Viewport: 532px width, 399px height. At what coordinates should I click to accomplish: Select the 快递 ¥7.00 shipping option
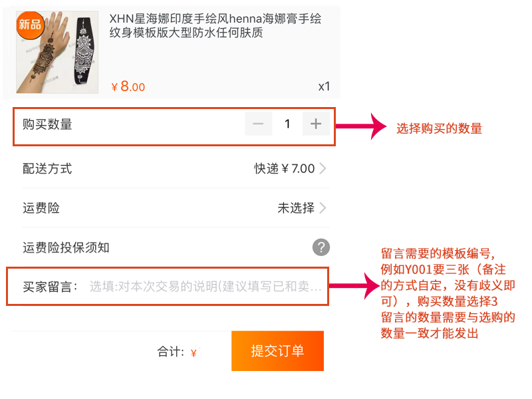coord(284,169)
